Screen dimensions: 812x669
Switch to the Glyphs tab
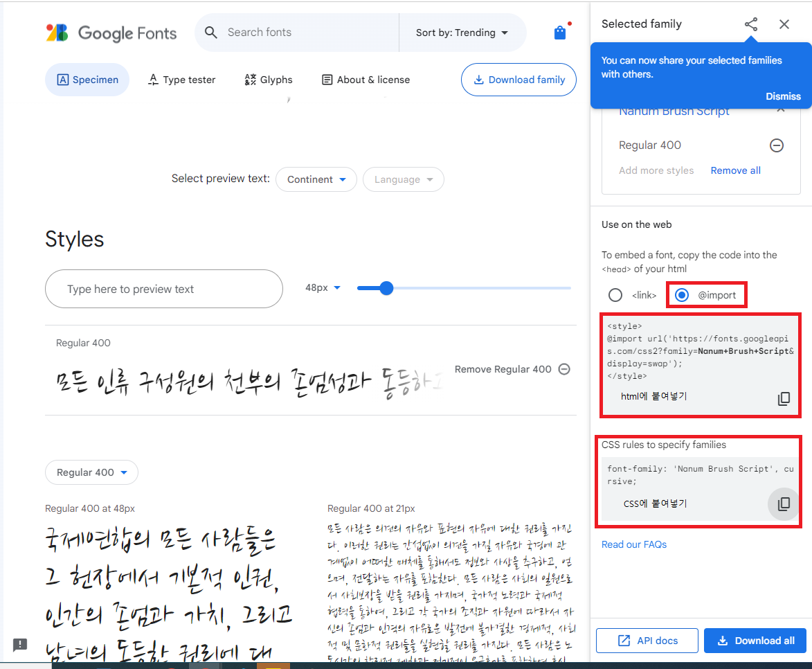(269, 80)
